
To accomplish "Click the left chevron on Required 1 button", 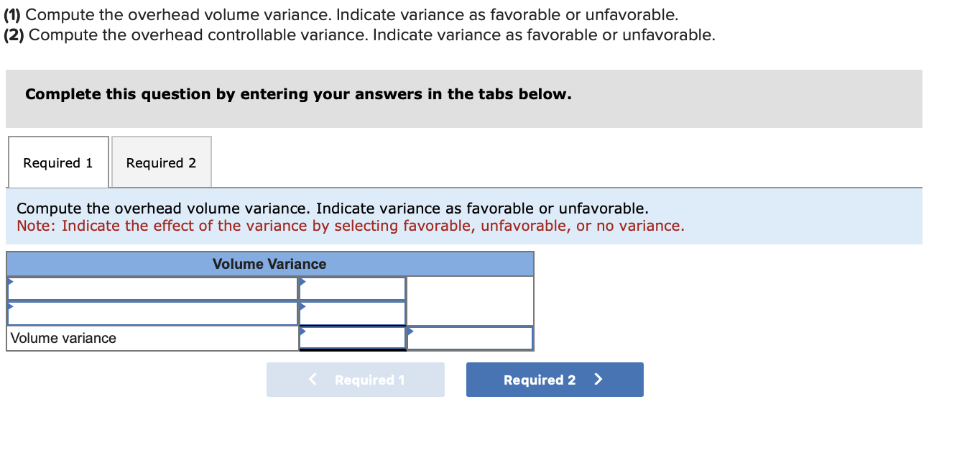I will coord(311,380).
